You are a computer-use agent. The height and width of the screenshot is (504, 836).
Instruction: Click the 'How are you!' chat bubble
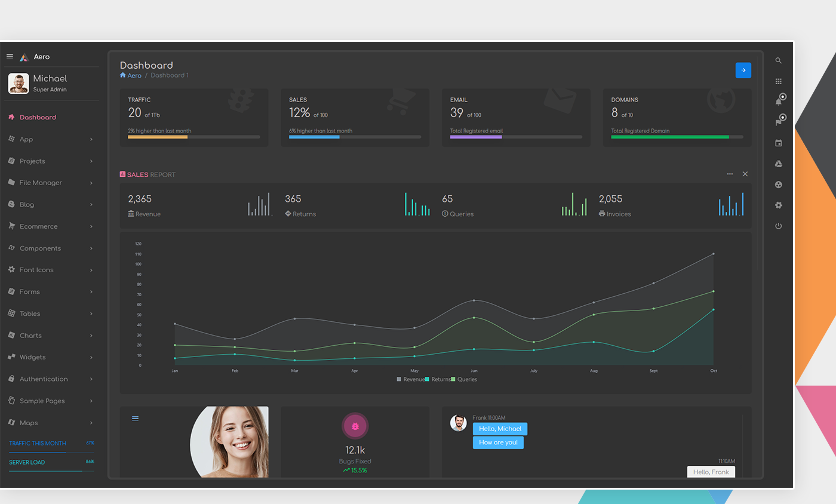(x=498, y=442)
